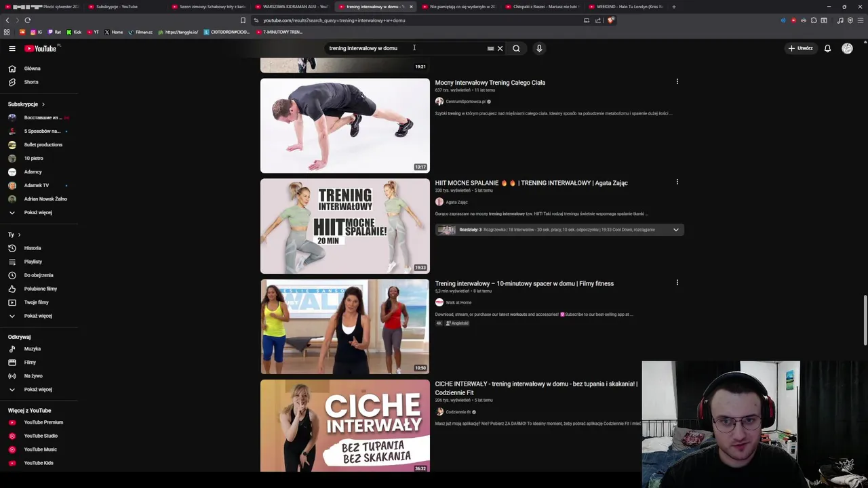Clear the search query with X
The image size is (868, 488).
(500, 48)
